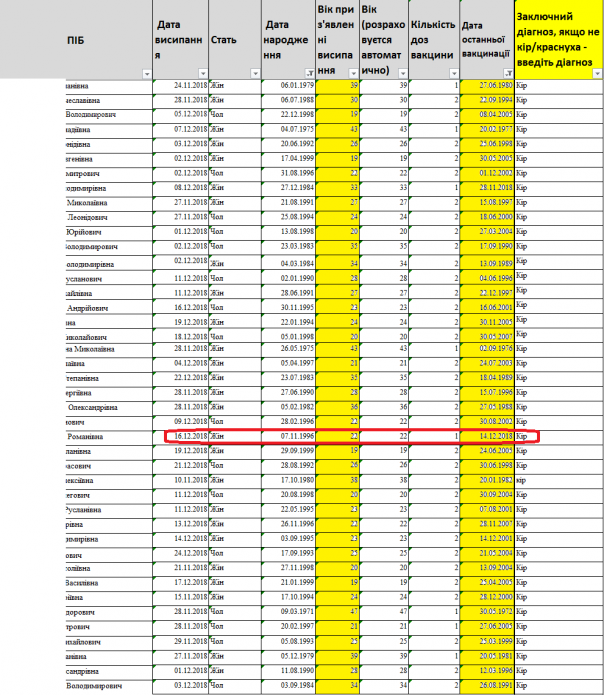Image resolution: width=604 pixels, height=695 pixels.
Task: Click the birth date cell 09.03.1971
Action: tap(289, 610)
